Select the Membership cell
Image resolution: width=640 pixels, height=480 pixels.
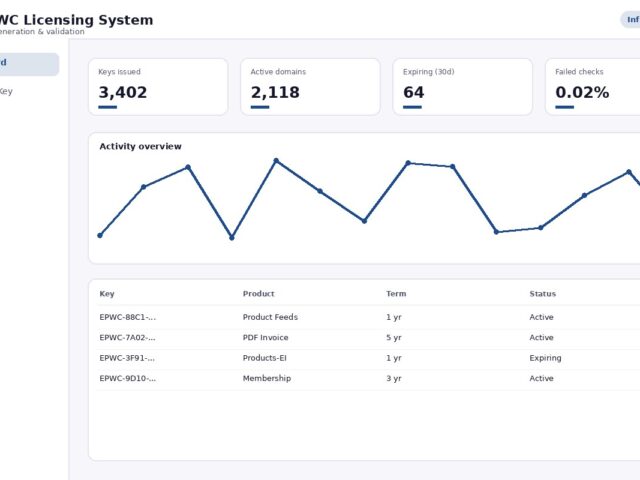pyautogui.click(x=267, y=378)
